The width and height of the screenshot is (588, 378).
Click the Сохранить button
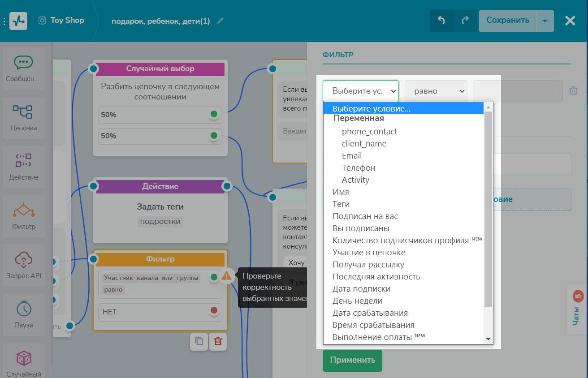pos(507,21)
